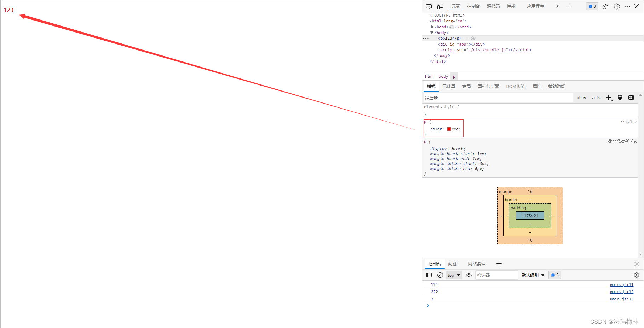644x328 pixels.
Task: Open source link main.js:12
Action: pos(622,292)
